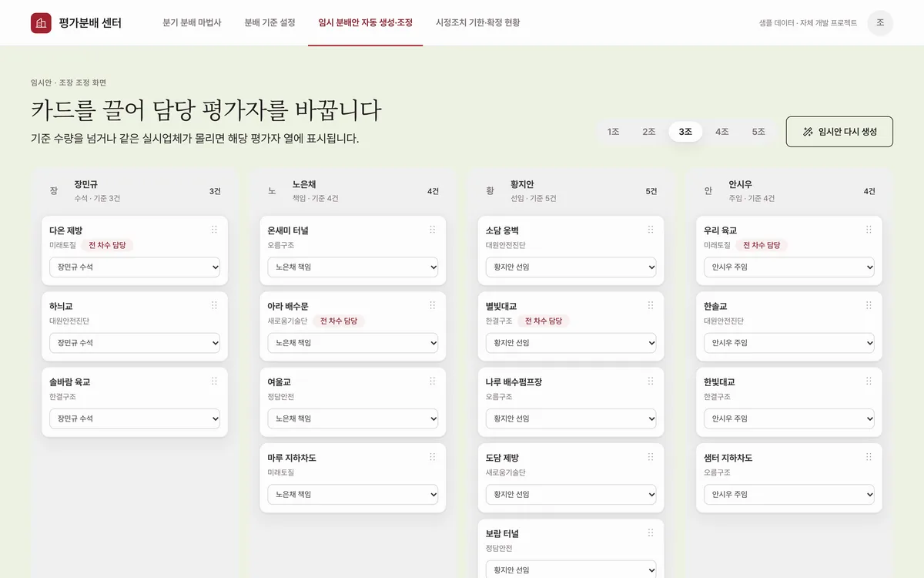The width and height of the screenshot is (924, 578).
Task: Select the active 3조 group
Action: click(x=685, y=132)
